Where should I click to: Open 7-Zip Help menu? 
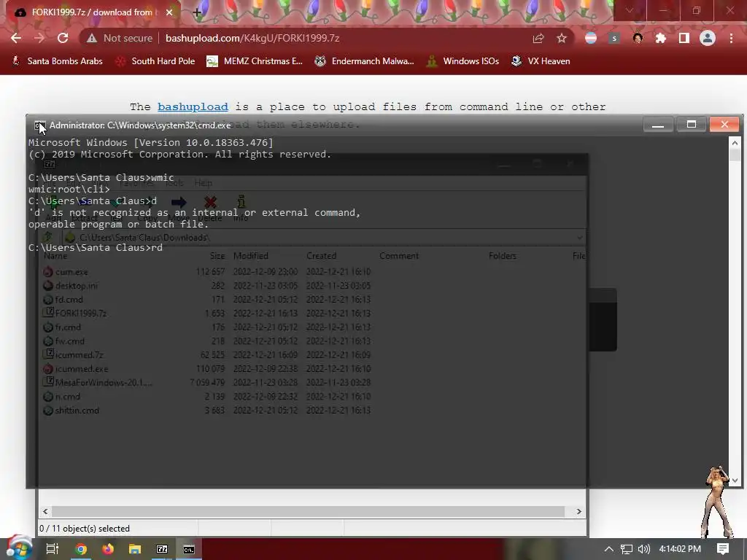[204, 183]
